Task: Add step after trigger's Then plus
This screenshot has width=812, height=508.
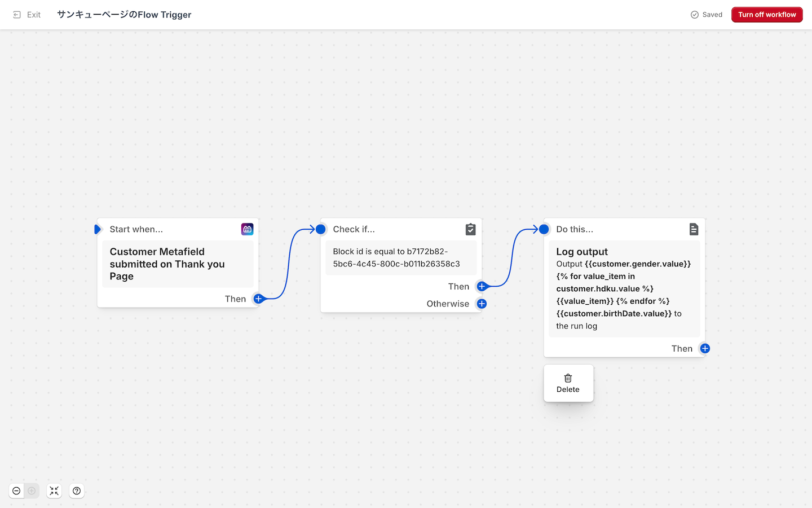Action: click(258, 299)
